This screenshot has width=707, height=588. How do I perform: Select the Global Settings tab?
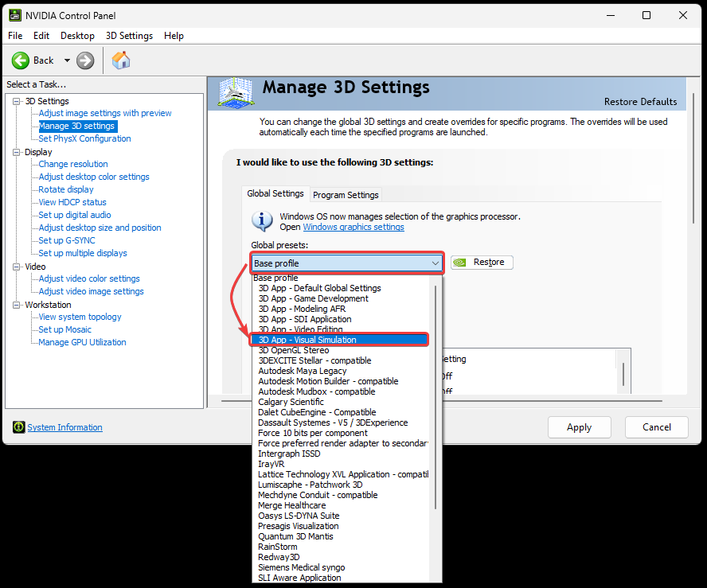click(275, 193)
